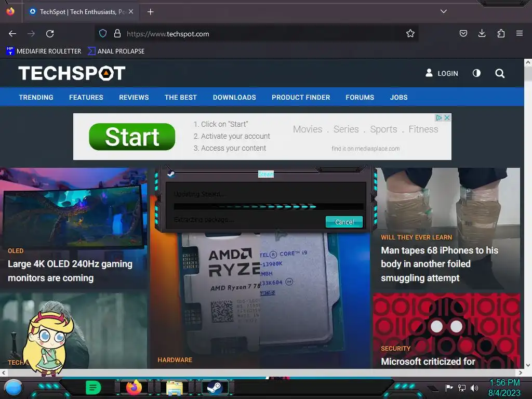Click the AdChoices triangle icon
This screenshot has height=399, width=532.
click(x=438, y=118)
